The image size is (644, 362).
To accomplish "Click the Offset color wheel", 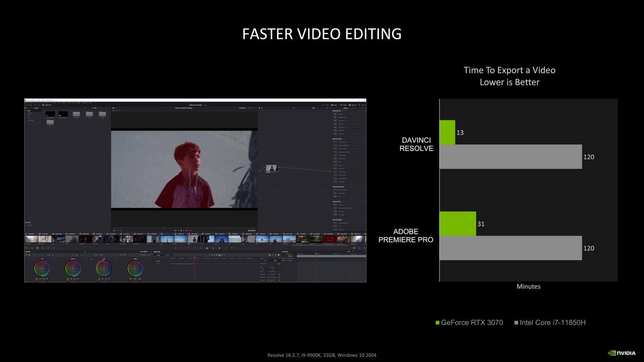I will tap(135, 269).
